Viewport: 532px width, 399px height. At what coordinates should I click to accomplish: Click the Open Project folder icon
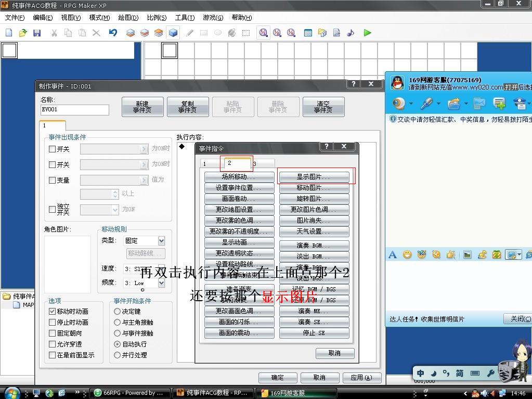coord(23,33)
